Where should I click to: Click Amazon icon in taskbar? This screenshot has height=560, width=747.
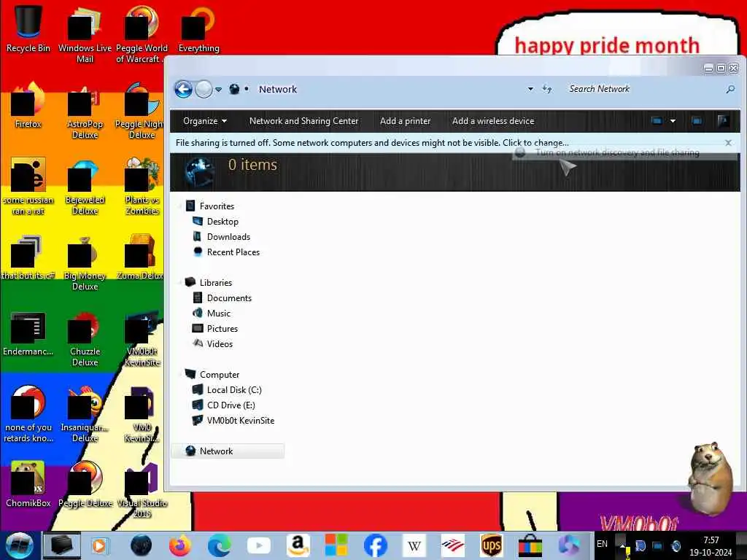coord(298,545)
